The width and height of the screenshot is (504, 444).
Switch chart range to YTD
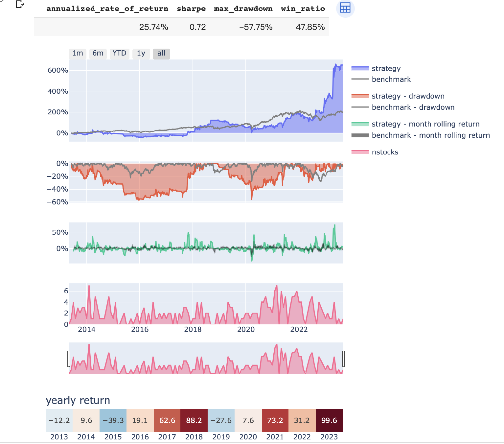119,53
